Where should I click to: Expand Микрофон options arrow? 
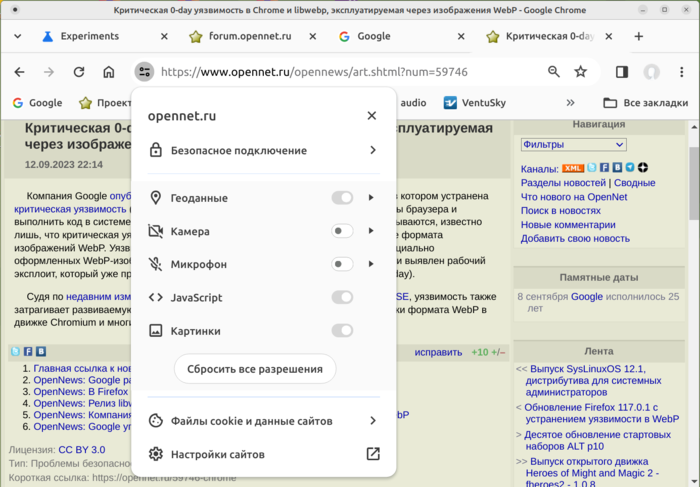(371, 264)
